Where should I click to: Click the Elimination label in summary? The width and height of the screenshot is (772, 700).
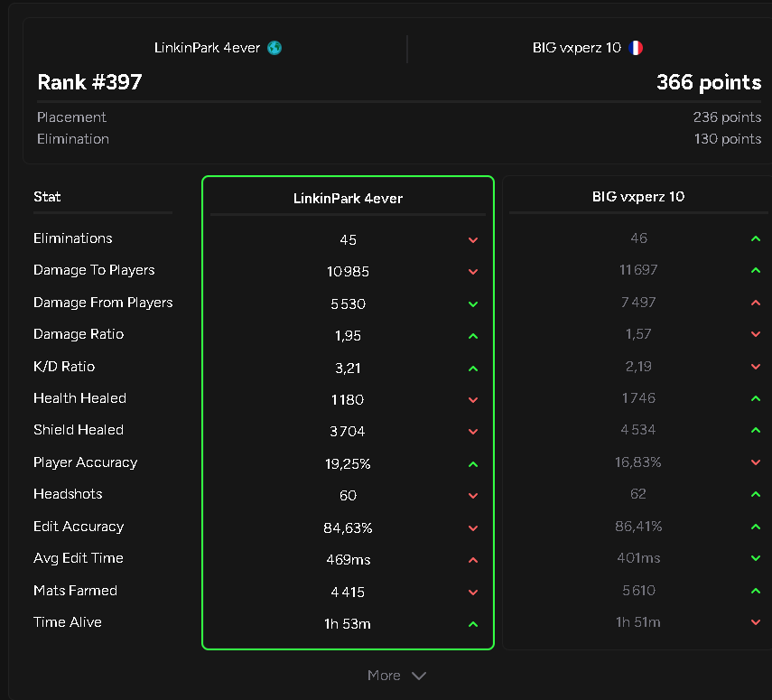(x=73, y=139)
